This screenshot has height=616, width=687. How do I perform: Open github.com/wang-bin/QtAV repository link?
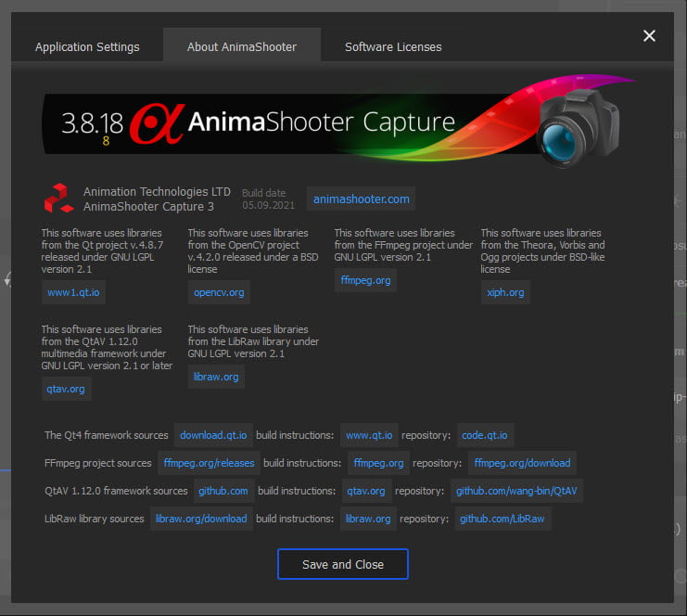click(x=516, y=491)
